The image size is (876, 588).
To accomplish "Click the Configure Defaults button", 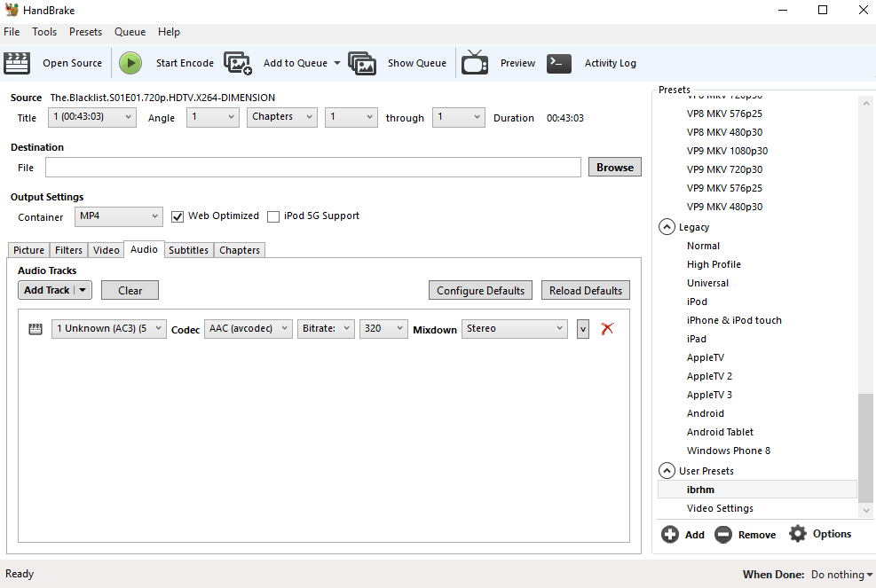I will [x=480, y=290].
